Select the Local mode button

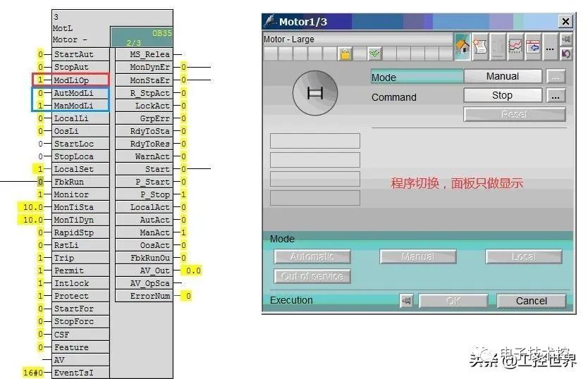pos(524,257)
